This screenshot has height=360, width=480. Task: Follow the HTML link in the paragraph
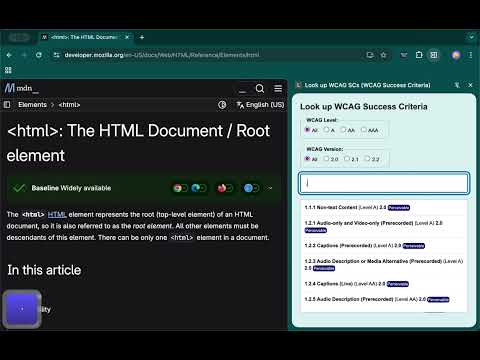point(57,214)
